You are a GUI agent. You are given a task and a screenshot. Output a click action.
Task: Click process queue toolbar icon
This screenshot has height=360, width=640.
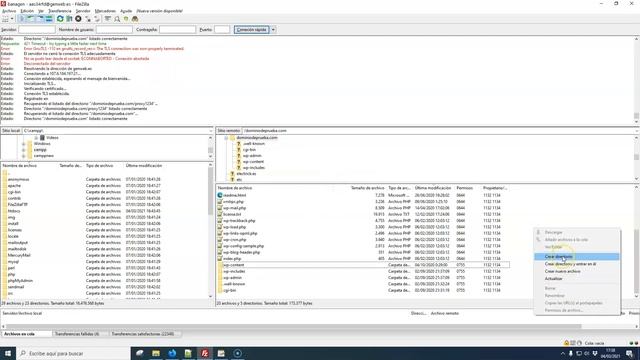click(69, 19)
